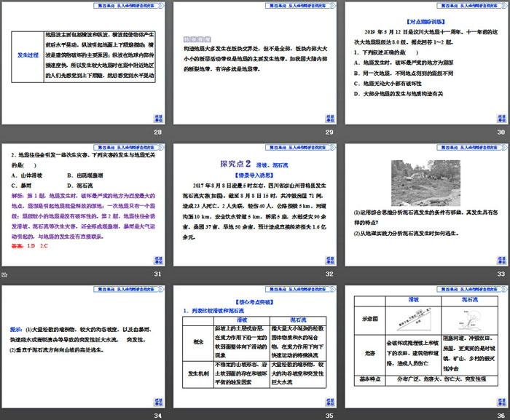Screen dimensions: 510x420
Task: Click the mudflow sketch diagram on slide 36
Action: [469, 320]
